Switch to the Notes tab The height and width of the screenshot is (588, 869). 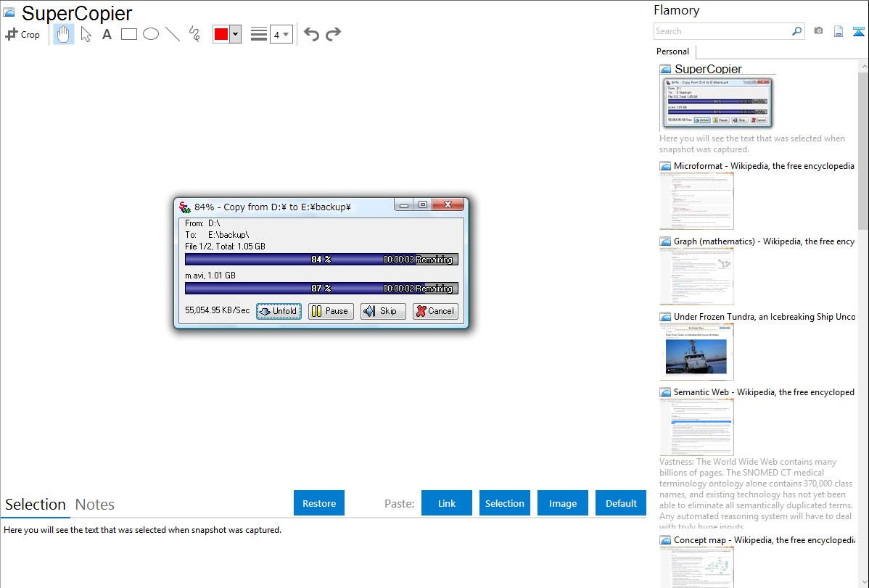[95, 505]
